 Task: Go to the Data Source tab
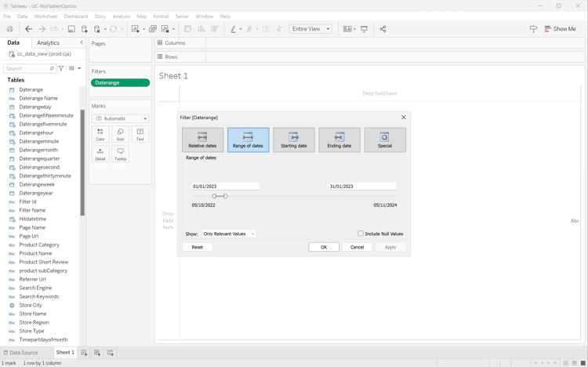pyautogui.click(x=20, y=353)
